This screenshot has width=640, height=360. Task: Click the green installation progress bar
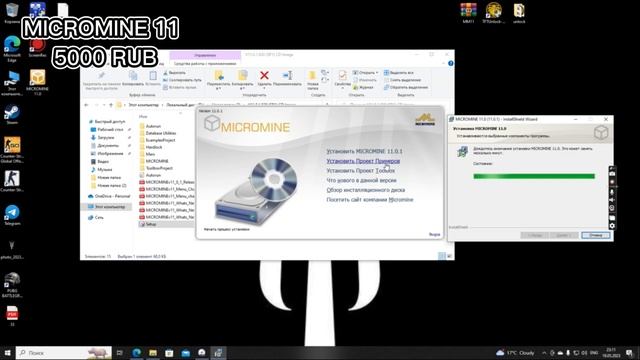click(x=534, y=176)
